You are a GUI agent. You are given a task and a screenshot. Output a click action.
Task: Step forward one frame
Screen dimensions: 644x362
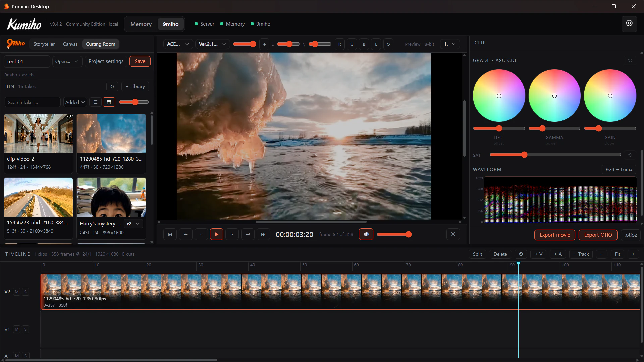pyautogui.click(x=232, y=234)
